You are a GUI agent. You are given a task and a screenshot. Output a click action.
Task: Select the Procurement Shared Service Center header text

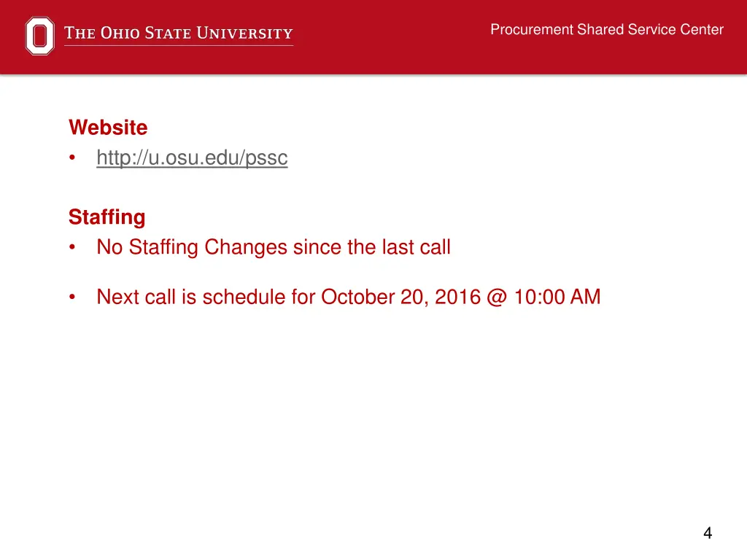click(607, 29)
